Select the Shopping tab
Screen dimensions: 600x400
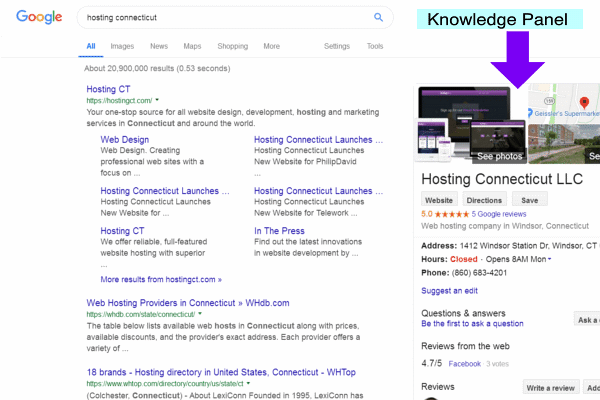pyautogui.click(x=232, y=46)
